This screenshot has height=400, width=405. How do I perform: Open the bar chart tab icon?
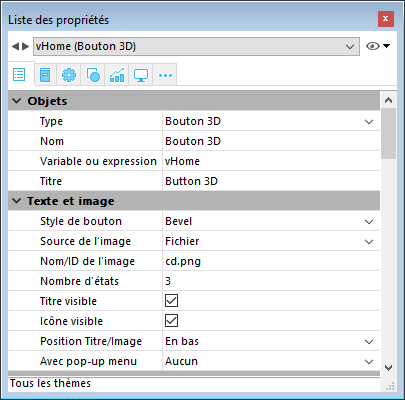coord(117,75)
